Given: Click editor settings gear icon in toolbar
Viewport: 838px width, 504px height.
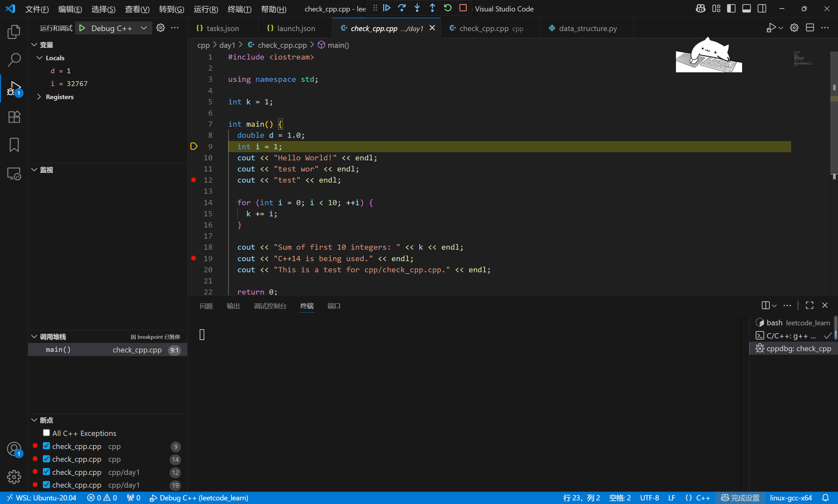Looking at the screenshot, I should coord(794,28).
